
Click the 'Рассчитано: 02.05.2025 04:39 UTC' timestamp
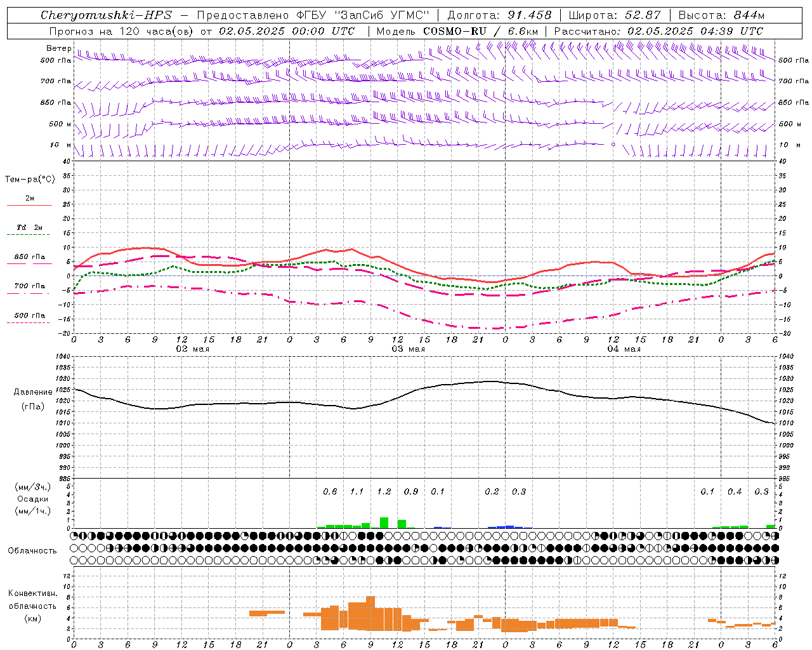click(658, 31)
